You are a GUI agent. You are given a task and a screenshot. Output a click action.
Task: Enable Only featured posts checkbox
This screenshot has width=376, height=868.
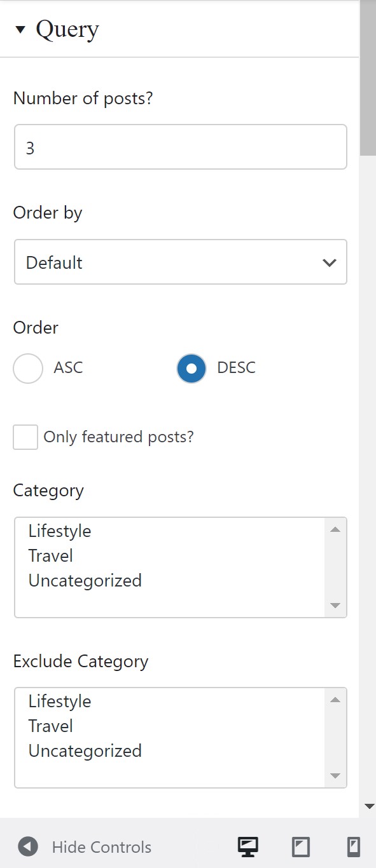click(x=25, y=437)
